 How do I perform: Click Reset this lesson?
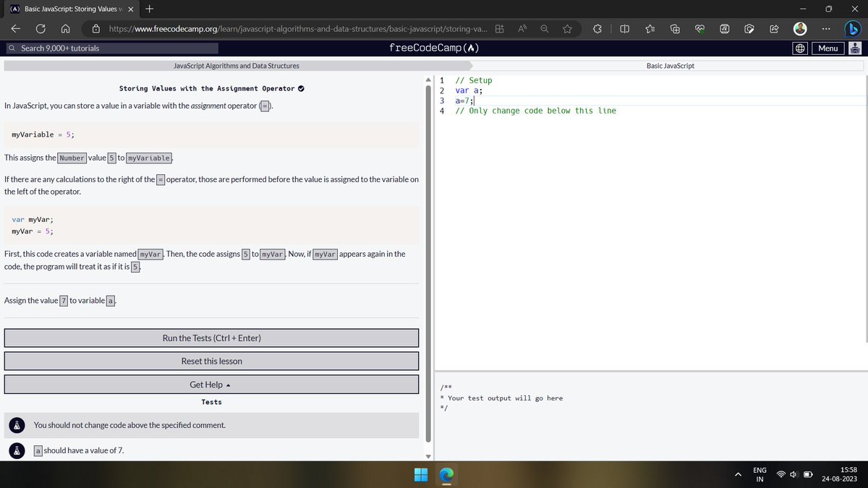coord(211,361)
